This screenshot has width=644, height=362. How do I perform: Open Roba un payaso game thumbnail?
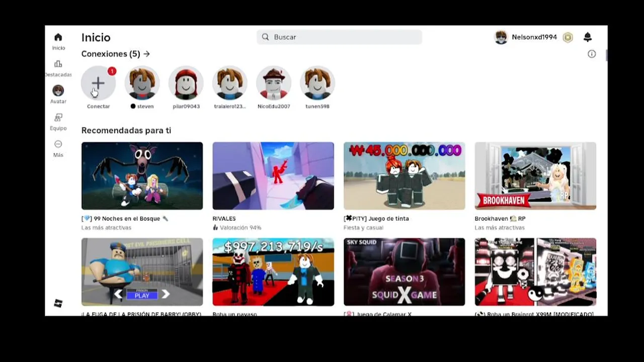[273, 272]
